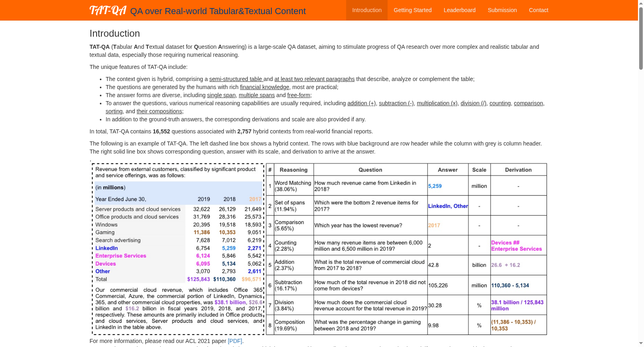644x347 pixels.
Task: Click the bold '16,552' question count
Action: coord(161,131)
